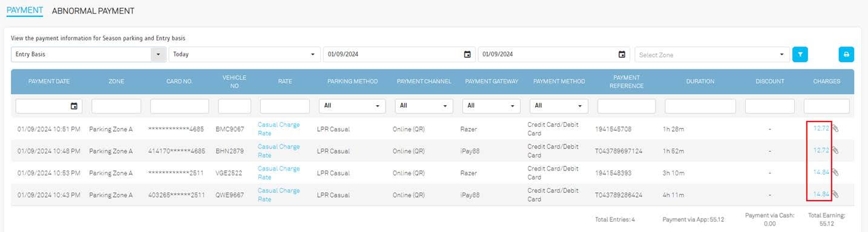
Task: Sort by ZONE column header
Action: [116, 82]
